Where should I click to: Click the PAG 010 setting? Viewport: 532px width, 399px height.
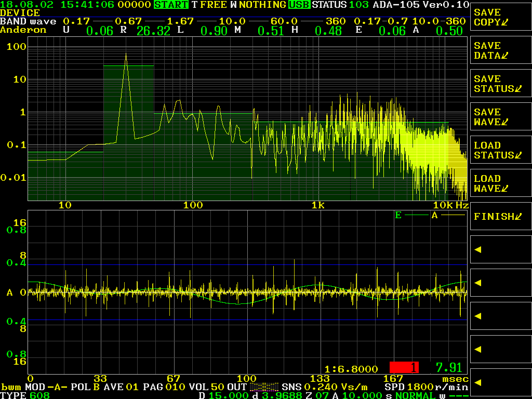(x=164, y=387)
